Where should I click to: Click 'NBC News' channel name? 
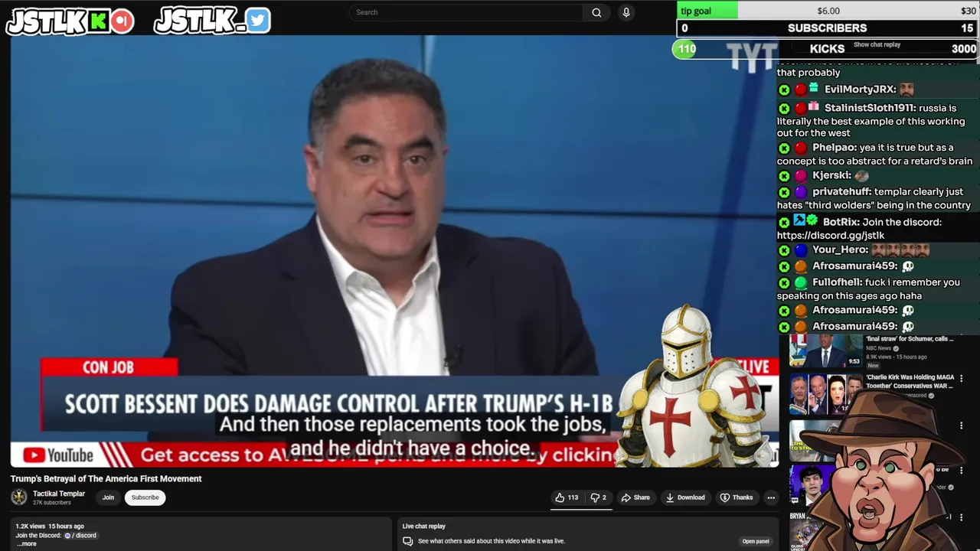(x=878, y=348)
